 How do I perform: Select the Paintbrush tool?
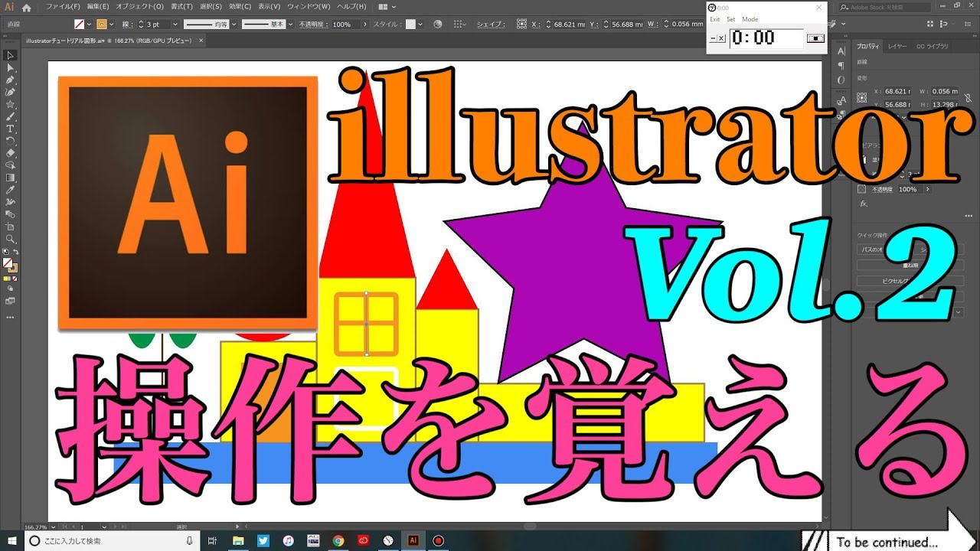pos(11,116)
